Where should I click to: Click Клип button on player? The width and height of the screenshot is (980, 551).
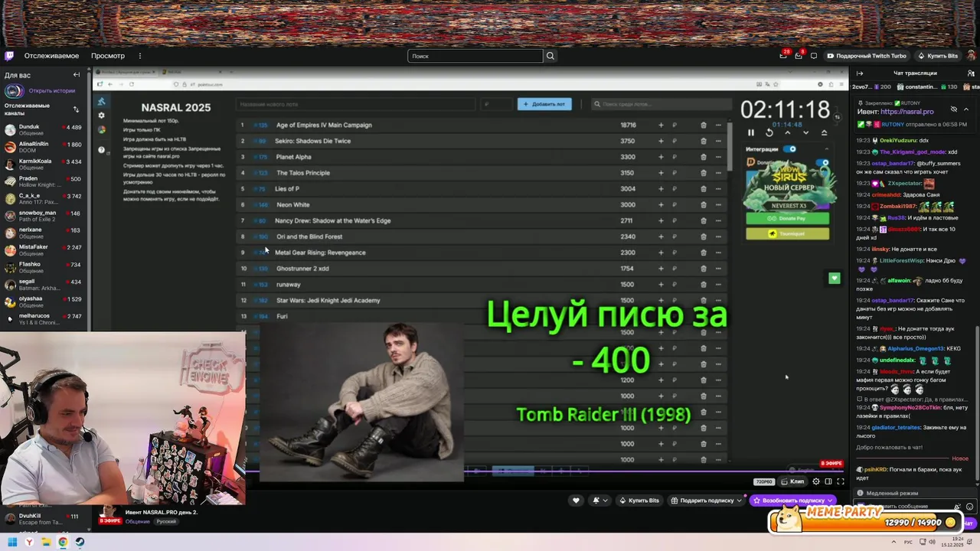pyautogui.click(x=793, y=481)
